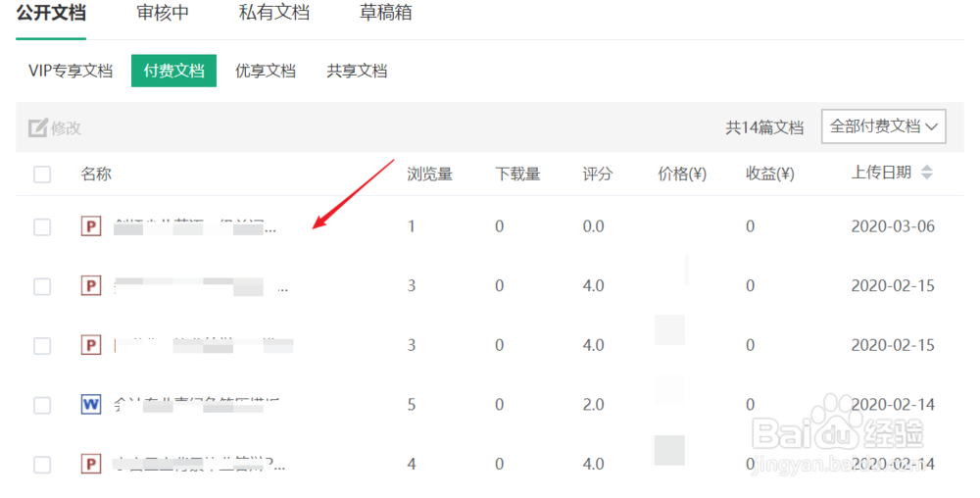Click the 共14篇文档 count text
The width and height of the screenshot is (980, 498).
pos(763,127)
